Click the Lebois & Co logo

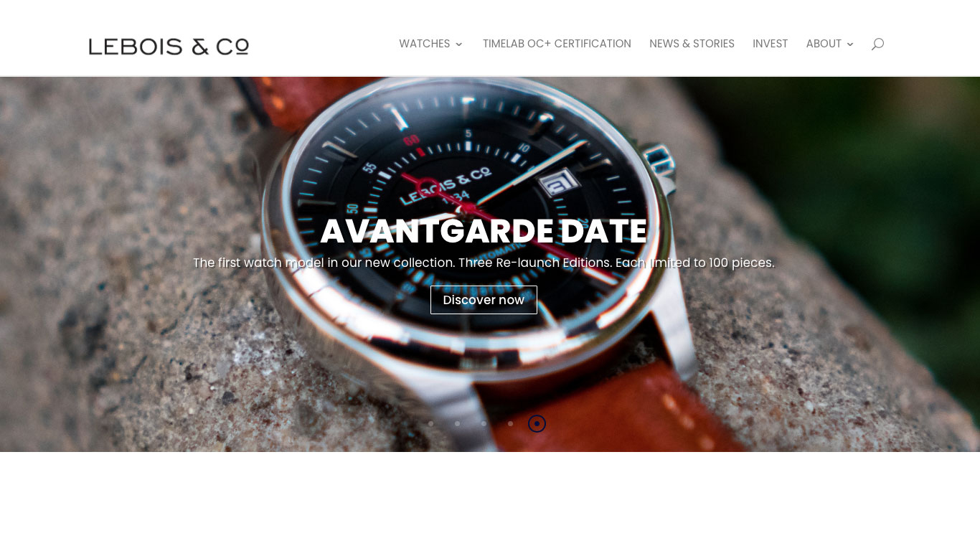pos(169,47)
